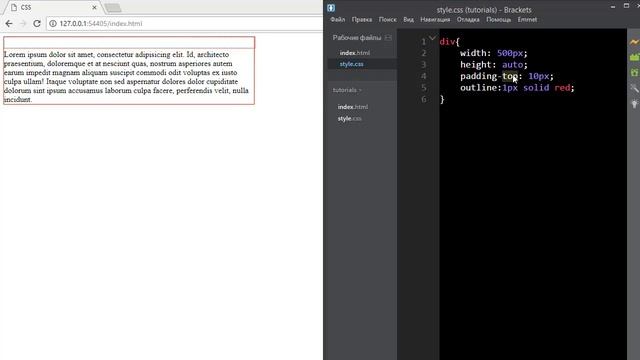Click the closing brace on line 6
This screenshot has height=360, width=640.
[442, 99]
